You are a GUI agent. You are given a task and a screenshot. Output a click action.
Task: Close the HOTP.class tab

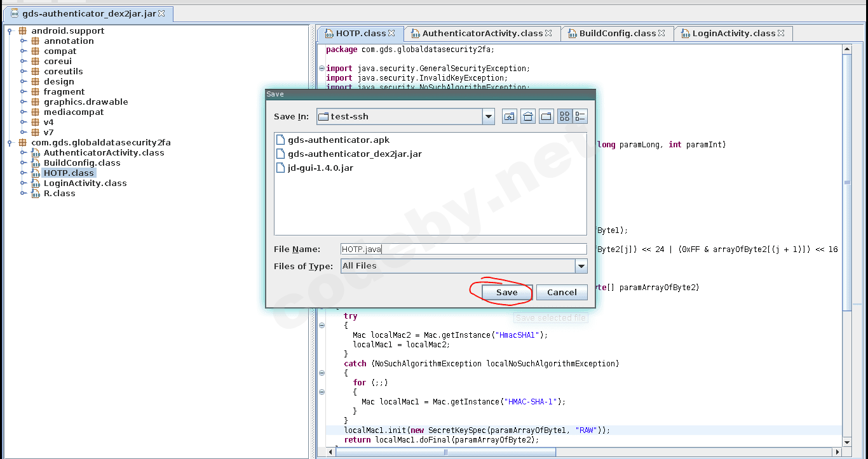pyautogui.click(x=391, y=33)
